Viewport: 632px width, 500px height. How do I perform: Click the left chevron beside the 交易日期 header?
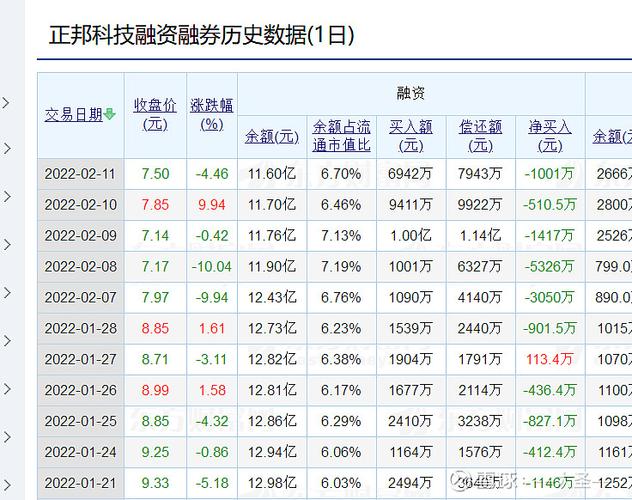pyautogui.click(x=6, y=102)
